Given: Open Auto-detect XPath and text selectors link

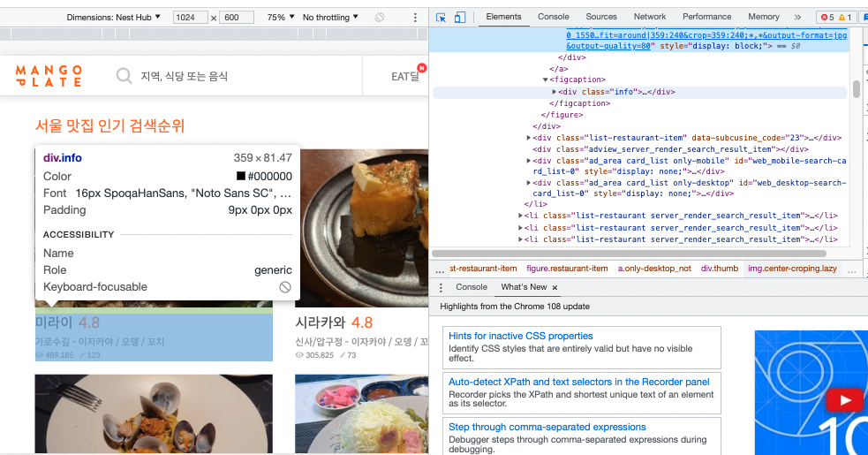Looking at the screenshot, I should [x=578, y=382].
